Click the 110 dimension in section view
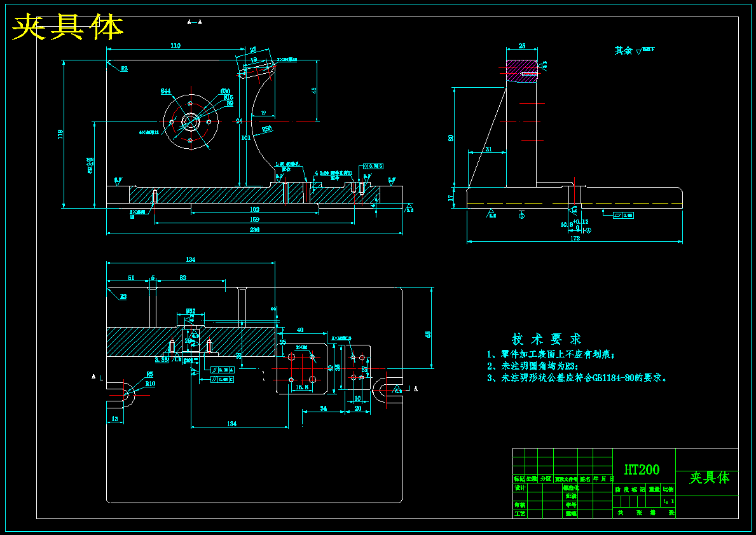This screenshot has width=756, height=535. point(175,46)
